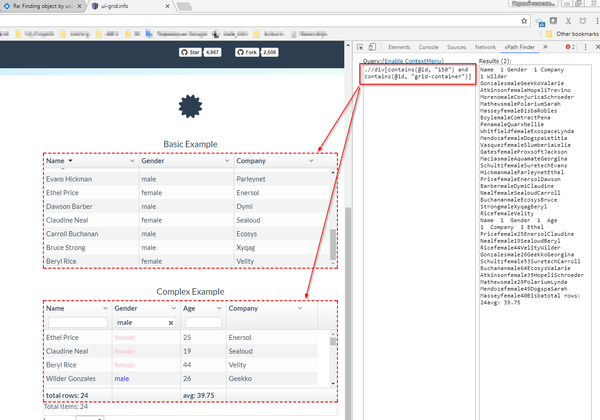Open Company column menu in Complex grid
Image resolution: width=600 pixels, height=420 pixels.
(300, 308)
